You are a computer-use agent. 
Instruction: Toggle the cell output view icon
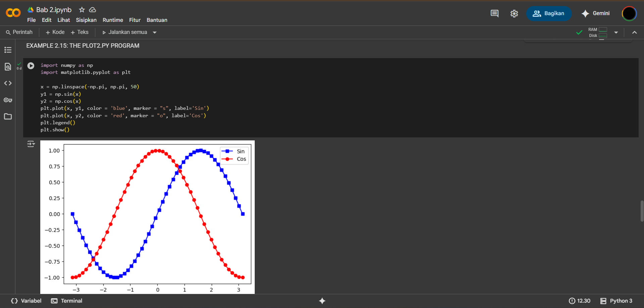pyautogui.click(x=31, y=144)
